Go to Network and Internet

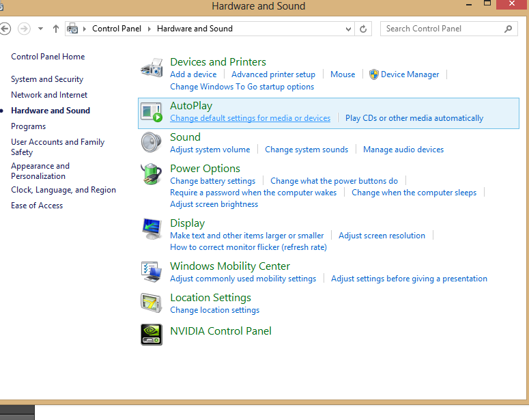[x=49, y=95]
